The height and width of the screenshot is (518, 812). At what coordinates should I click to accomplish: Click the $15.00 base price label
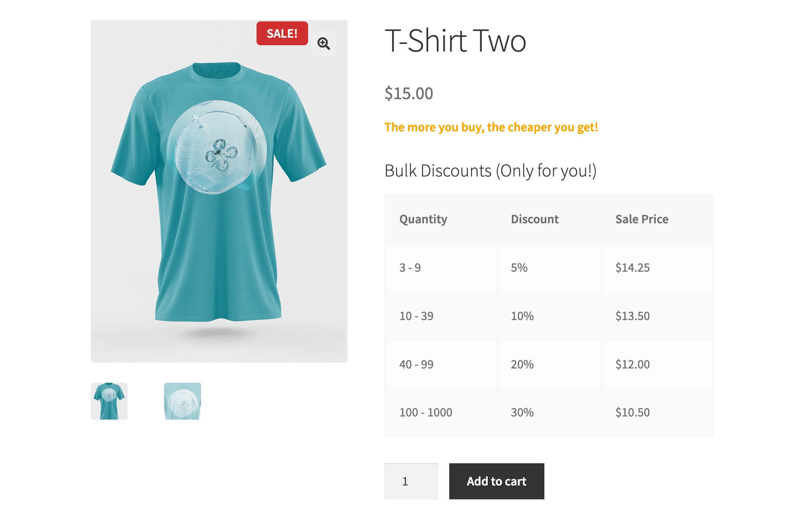pos(408,94)
